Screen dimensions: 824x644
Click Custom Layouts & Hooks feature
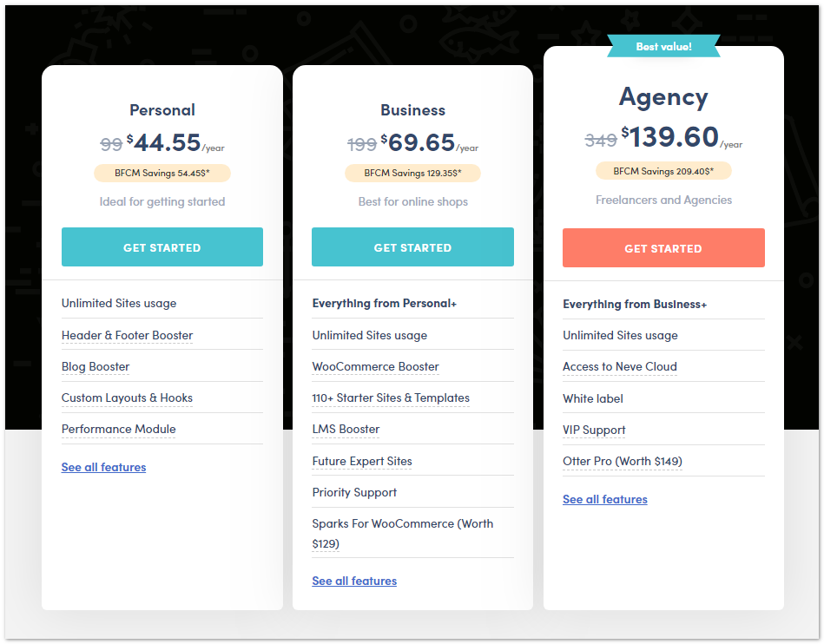(x=127, y=398)
